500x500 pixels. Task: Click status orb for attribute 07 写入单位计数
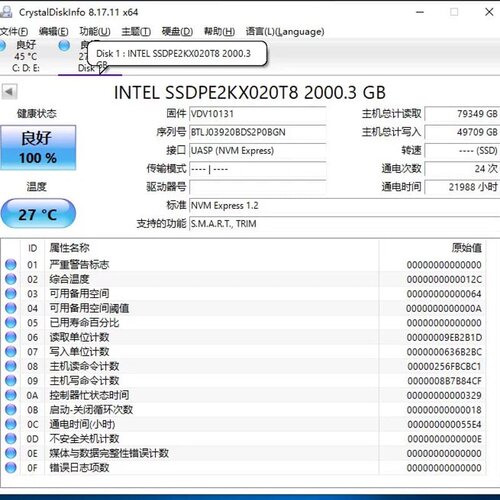tap(11, 351)
